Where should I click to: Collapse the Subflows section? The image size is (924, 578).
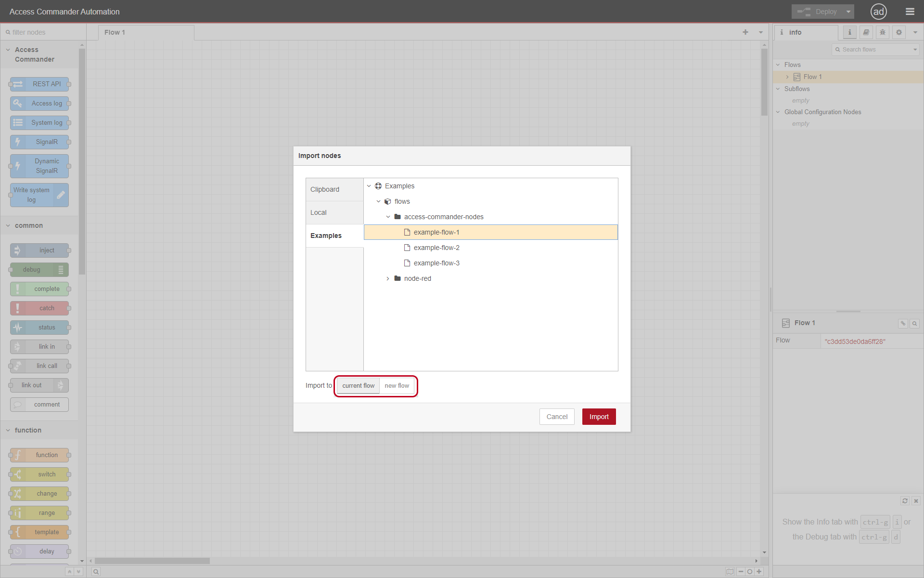point(778,89)
